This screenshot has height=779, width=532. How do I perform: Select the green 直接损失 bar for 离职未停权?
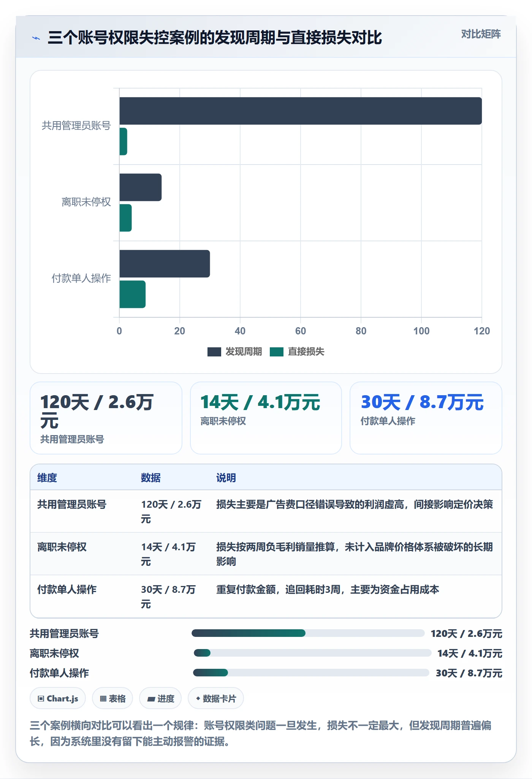click(x=125, y=218)
